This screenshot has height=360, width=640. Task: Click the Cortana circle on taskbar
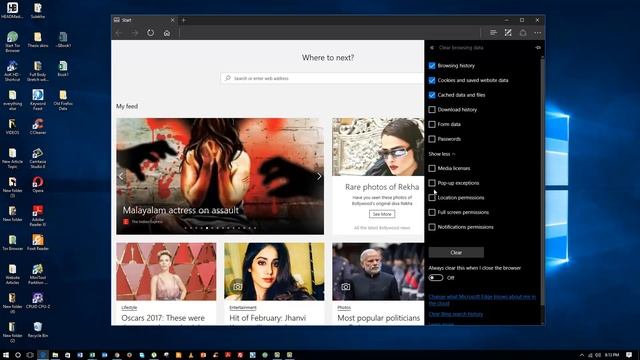tap(18, 355)
